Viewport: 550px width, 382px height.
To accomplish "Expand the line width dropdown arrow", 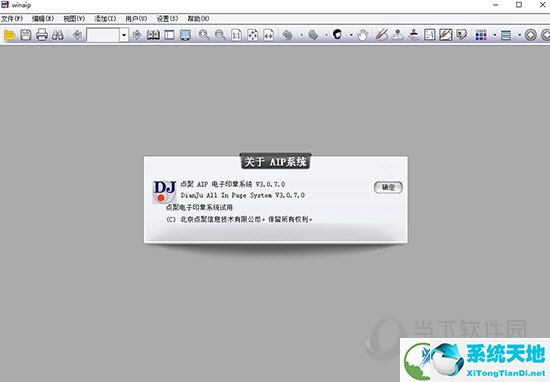I will point(519,35).
